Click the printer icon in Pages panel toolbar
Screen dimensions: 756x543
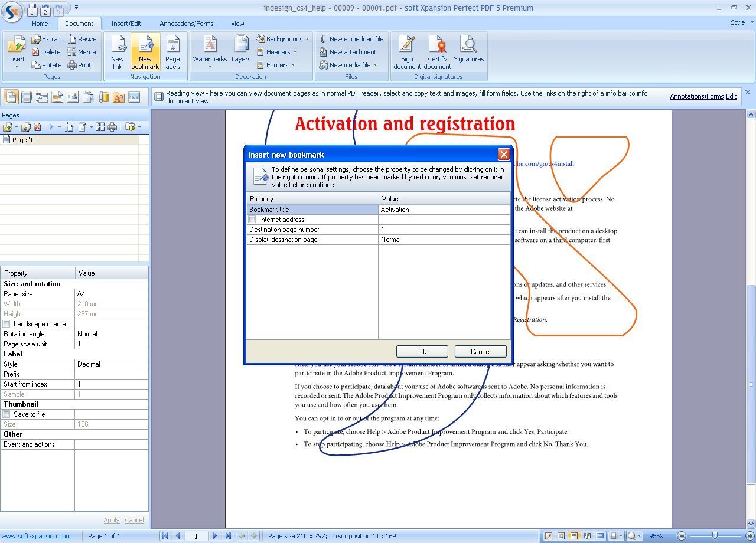point(112,127)
